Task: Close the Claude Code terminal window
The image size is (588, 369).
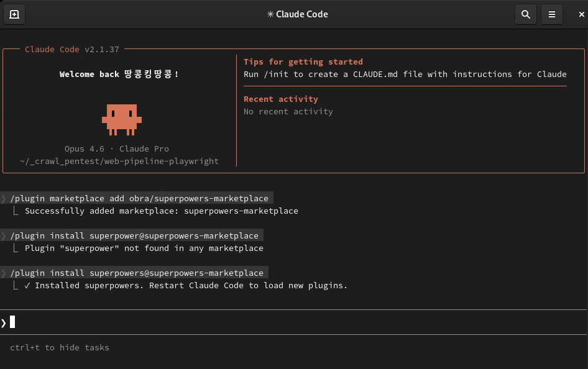Action: pos(581,14)
